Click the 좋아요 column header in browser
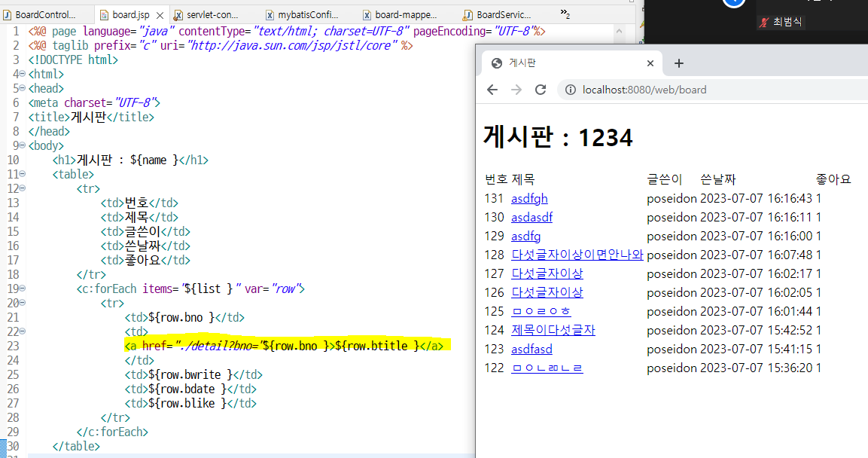Image resolution: width=868 pixels, height=458 pixels. click(x=833, y=179)
